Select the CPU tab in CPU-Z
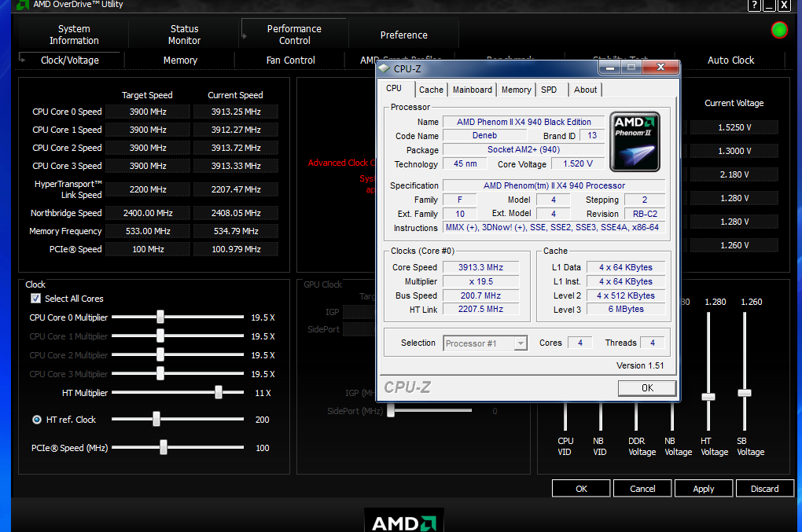The width and height of the screenshot is (802, 532). pyautogui.click(x=394, y=89)
